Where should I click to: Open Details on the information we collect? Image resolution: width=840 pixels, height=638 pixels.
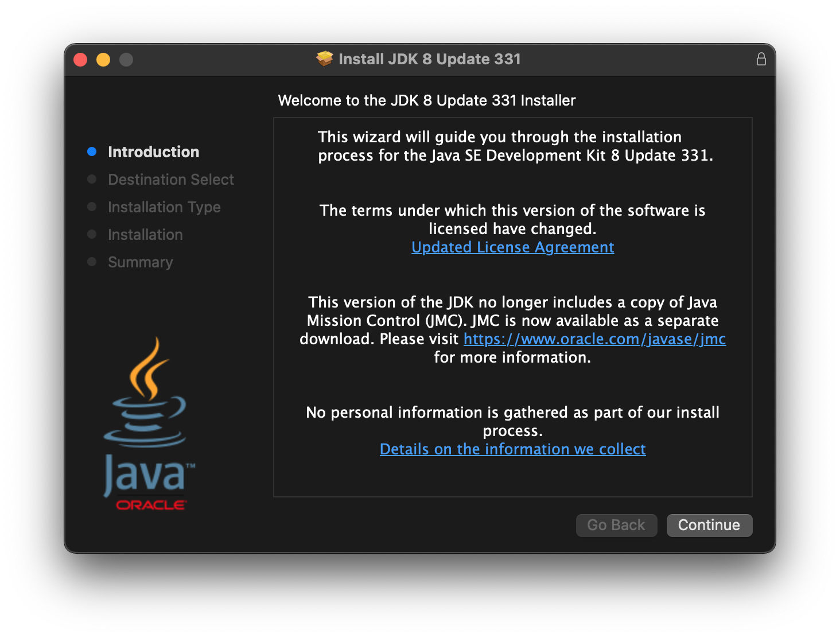(513, 449)
